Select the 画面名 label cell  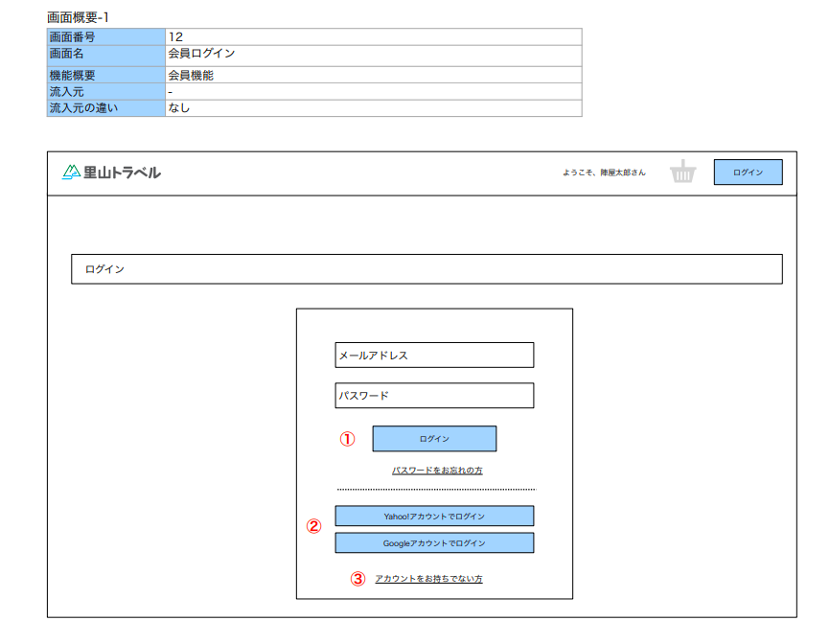pos(105,56)
